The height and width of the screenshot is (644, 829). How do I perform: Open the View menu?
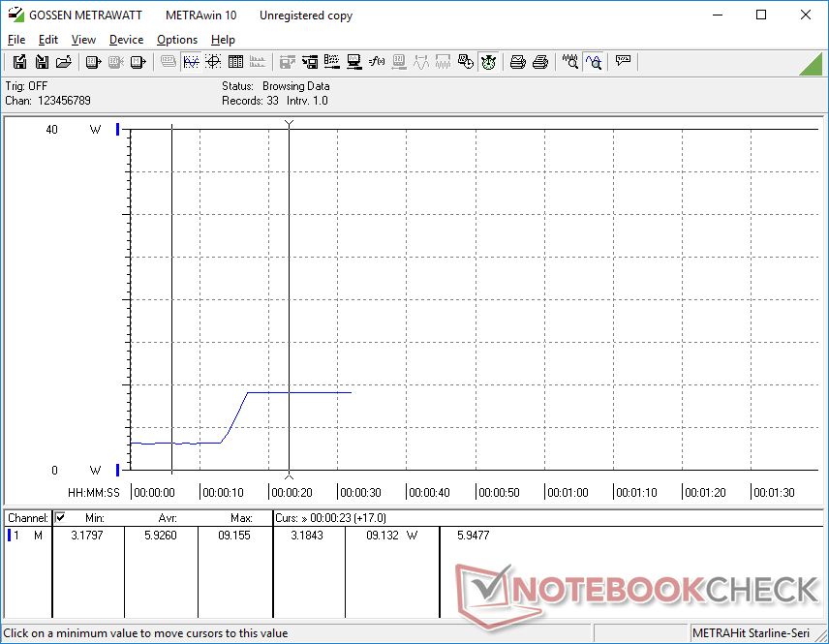pyautogui.click(x=83, y=40)
